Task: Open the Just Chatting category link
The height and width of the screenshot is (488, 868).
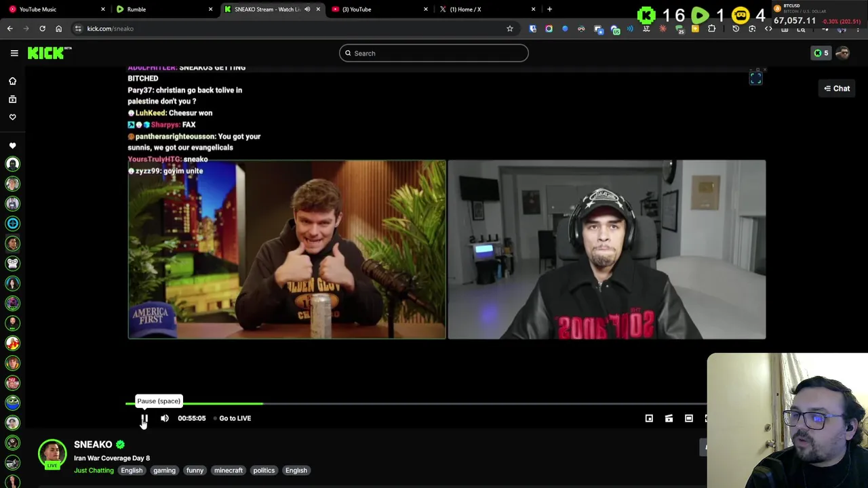Action: pyautogui.click(x=94, y=470)
